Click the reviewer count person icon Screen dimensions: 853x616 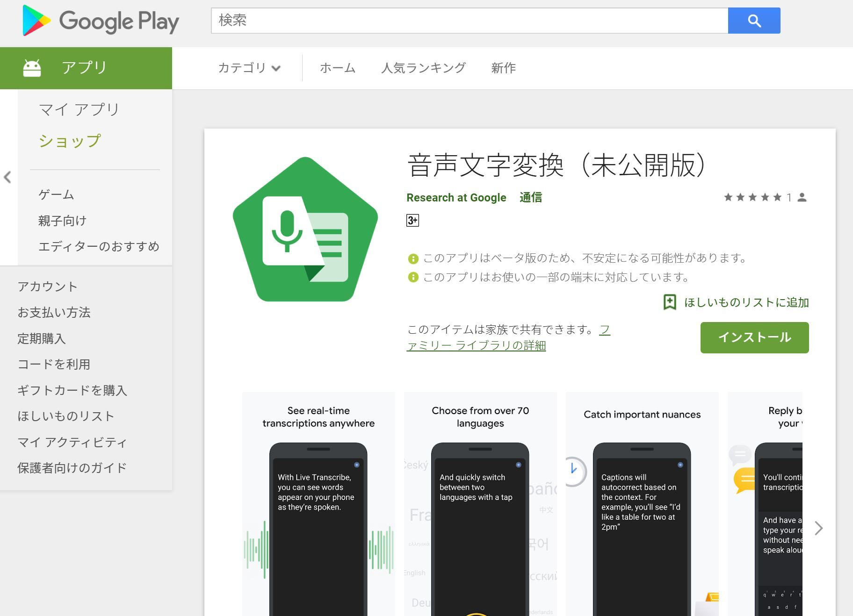tap(802, 197)
